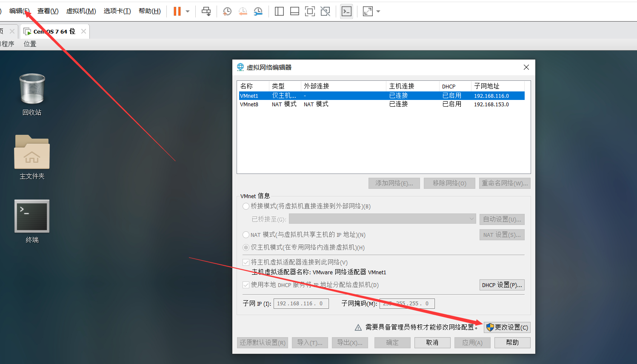Viewport: 637px width, 364px height.
Task: Close the 虚拟网络编辑器 dialog
Action: click(526, 67)
